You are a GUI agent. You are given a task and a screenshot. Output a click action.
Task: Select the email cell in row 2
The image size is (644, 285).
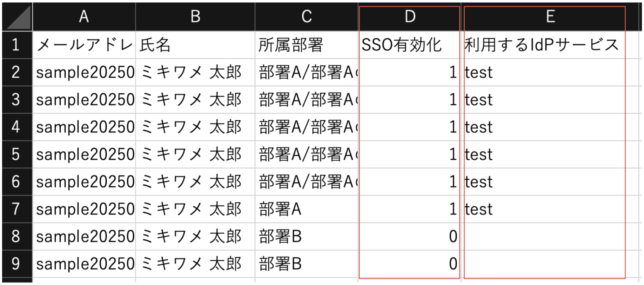pos(84,72)
